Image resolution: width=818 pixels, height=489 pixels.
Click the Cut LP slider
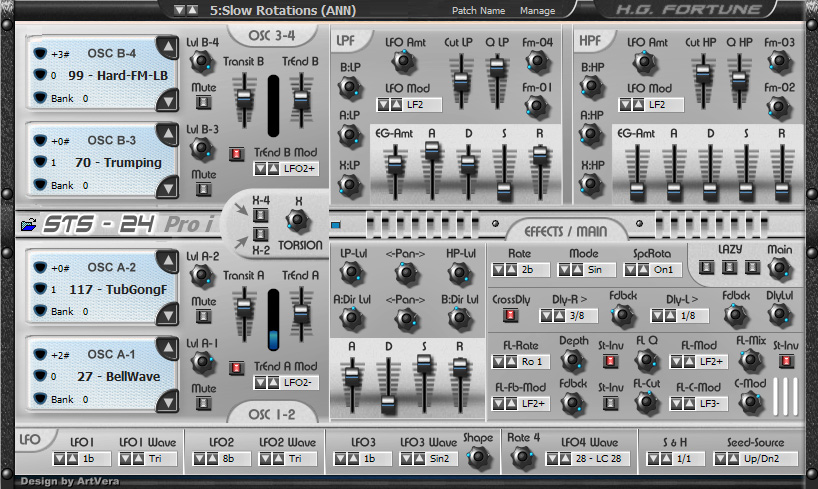(x=461, y=80)
